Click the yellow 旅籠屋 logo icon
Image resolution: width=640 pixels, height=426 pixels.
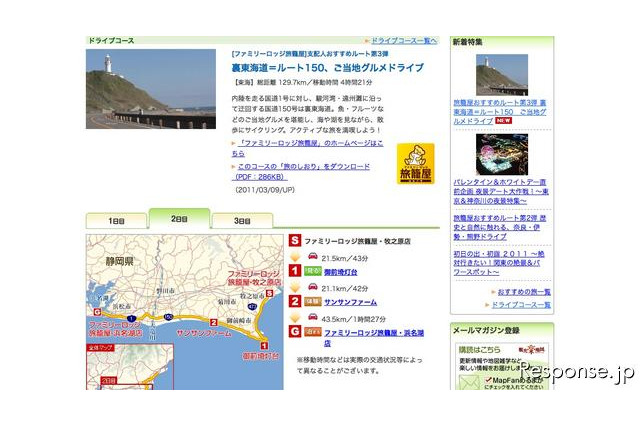[x=416, y=163]
